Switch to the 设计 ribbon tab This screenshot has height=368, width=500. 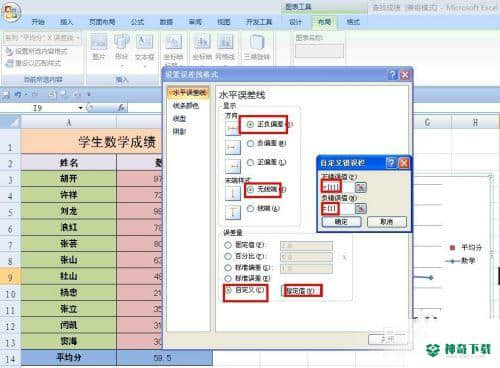295,22
